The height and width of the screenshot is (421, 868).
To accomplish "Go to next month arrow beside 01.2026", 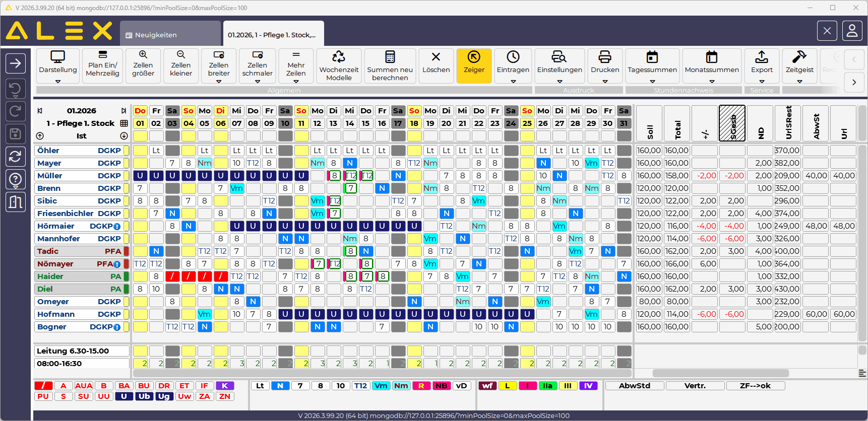I will click(x=123, y=111).
